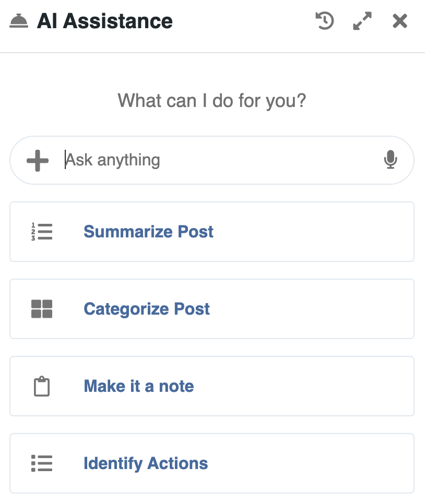
Task: Click the numbered list Summarize icon
Action: click(42, 232)
